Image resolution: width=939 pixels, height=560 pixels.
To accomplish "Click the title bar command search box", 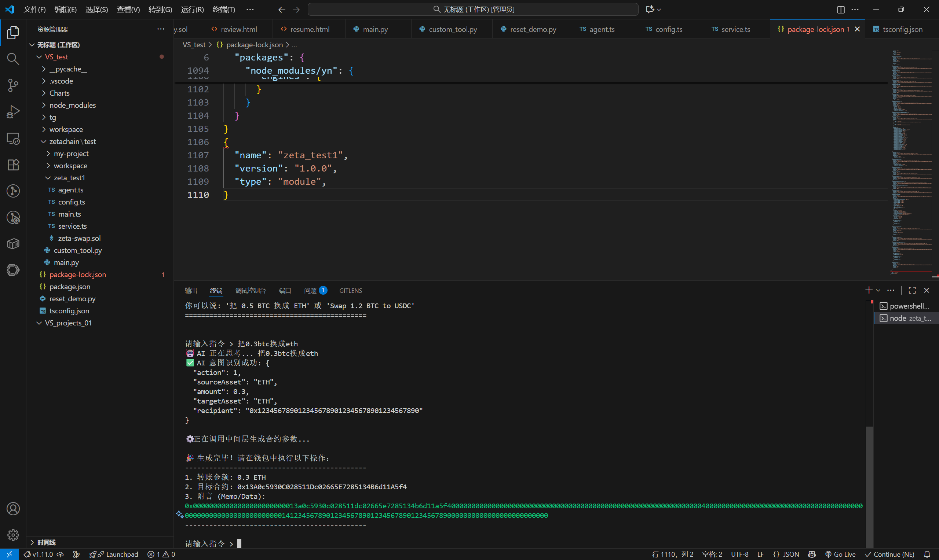I will tap(473, 10).
